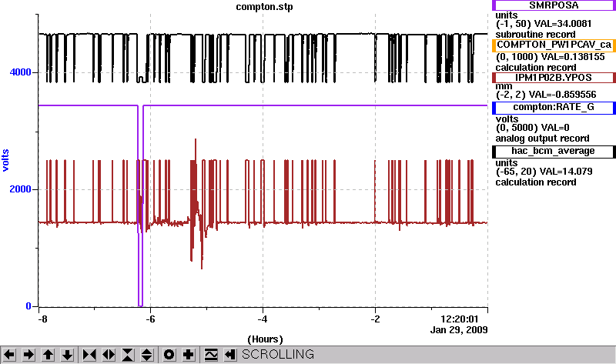Click the -4 hours x-axis tick label
The image size is (616, 364).
(x=263, y=319)
